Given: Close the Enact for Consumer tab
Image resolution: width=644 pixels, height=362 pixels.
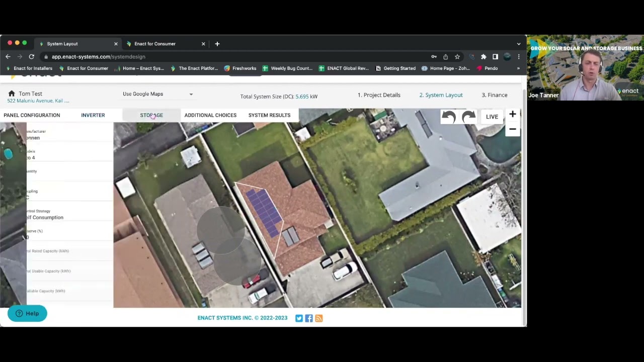Looking at the screenshot, I should tap(203, 44).
